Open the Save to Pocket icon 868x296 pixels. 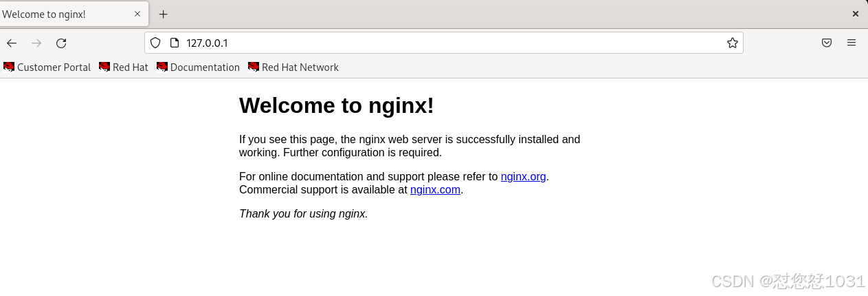[827, 43]
